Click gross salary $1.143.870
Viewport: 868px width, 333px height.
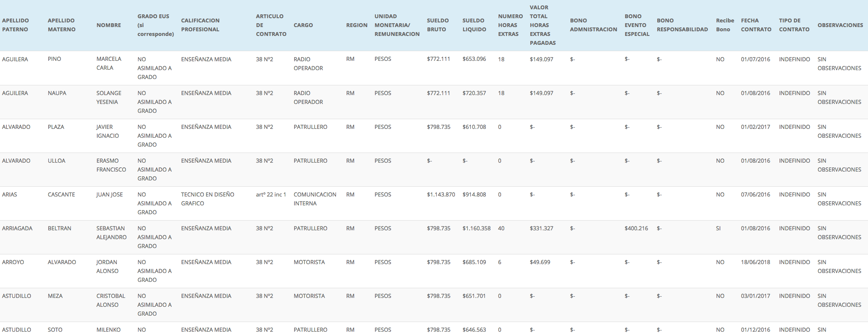[441, 194]
